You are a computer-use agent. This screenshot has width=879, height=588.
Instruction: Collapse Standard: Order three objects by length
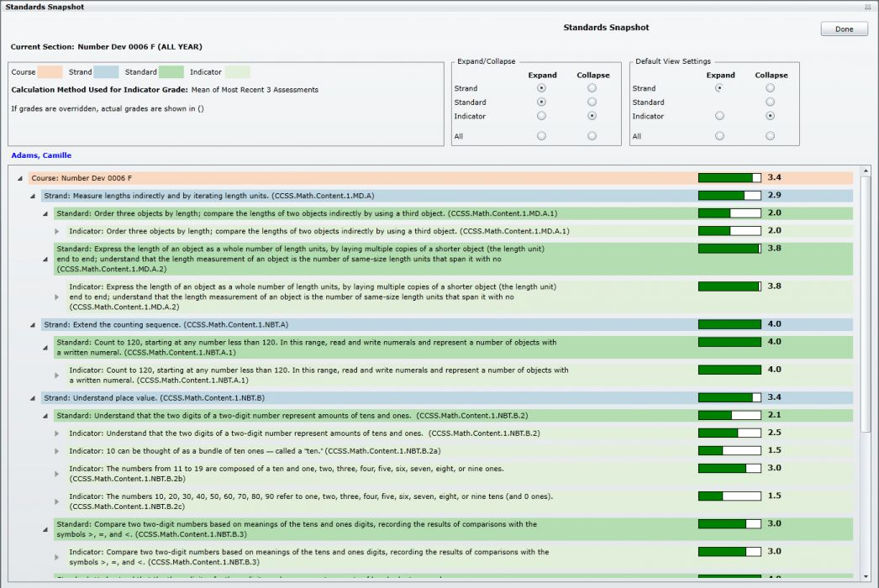click(x=45, y=213)
